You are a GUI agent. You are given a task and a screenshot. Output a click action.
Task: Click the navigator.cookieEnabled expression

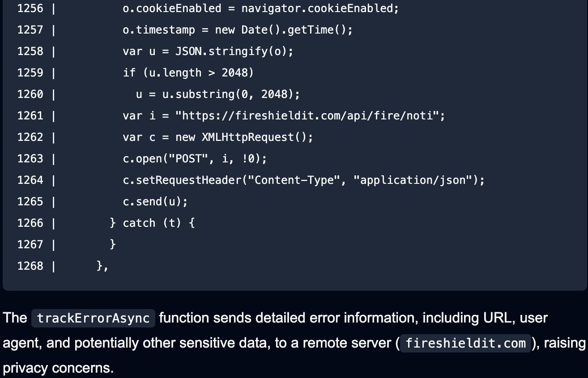pyautogui.click(x=320, y=8)
